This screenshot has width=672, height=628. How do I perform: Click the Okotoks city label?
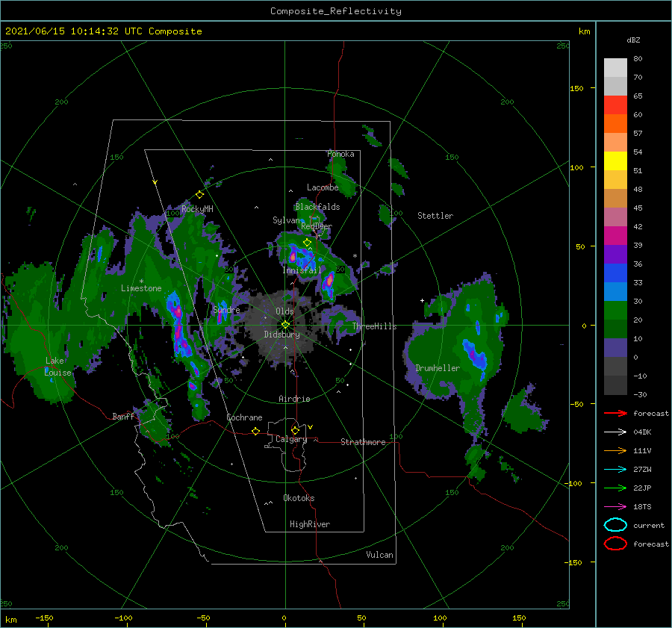299,498
